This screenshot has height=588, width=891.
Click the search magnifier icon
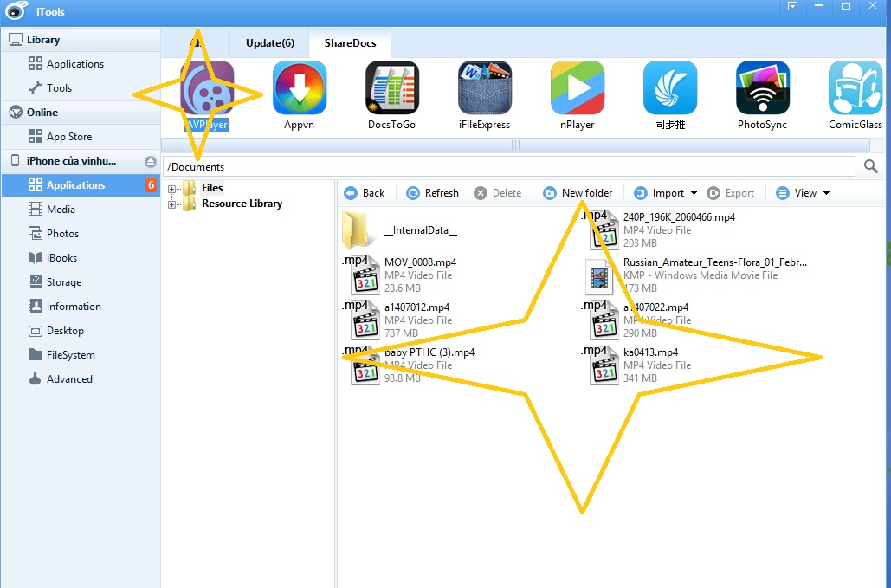point(872,166)
